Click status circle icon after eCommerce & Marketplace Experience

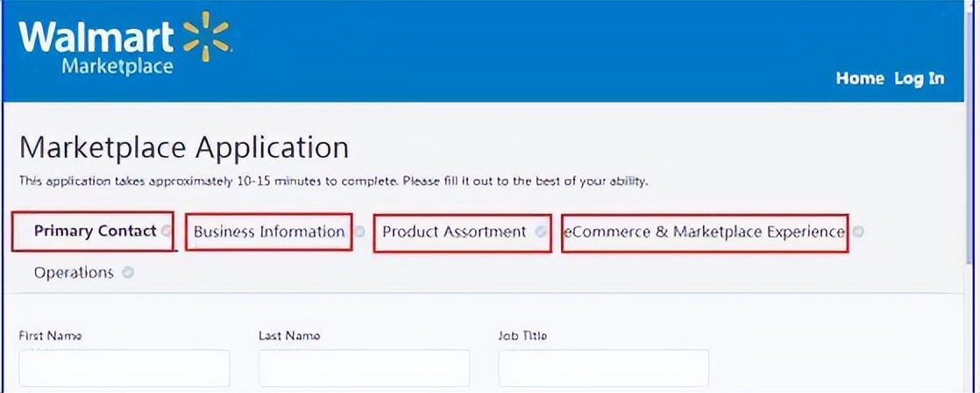(x=858, y=232)
